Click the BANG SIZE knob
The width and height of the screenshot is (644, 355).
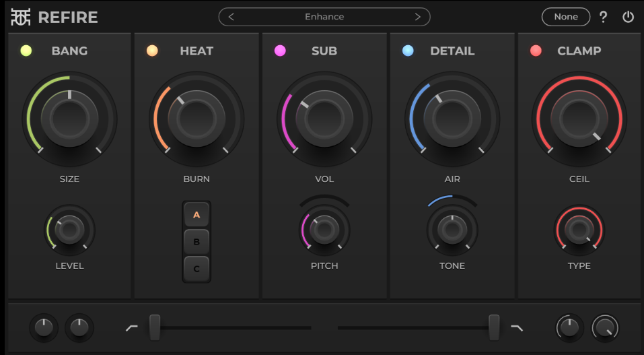click(69, 119)
